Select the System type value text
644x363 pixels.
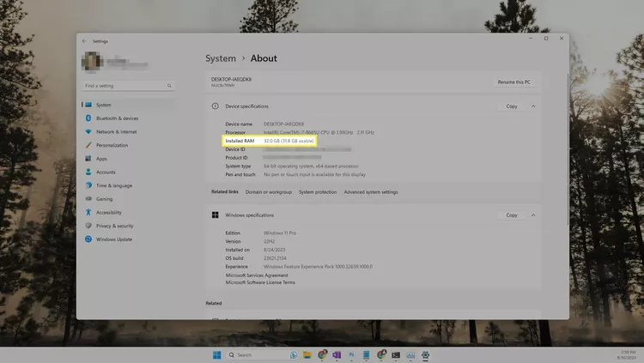tap(311, 166)
